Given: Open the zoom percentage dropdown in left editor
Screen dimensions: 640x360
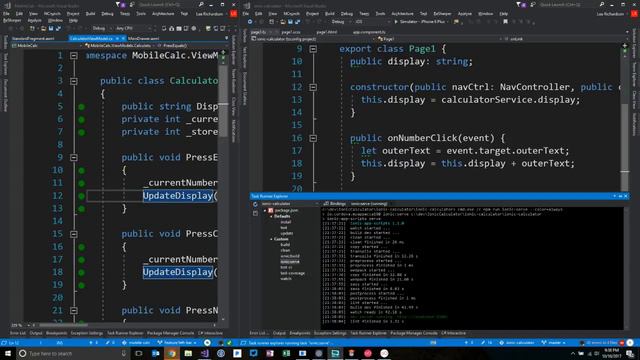Looking at the screenshot, I should coord(20,325).
